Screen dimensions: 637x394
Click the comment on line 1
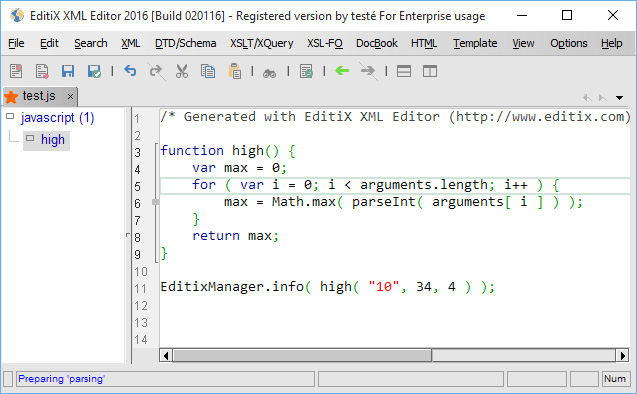[x=395, y=117]
